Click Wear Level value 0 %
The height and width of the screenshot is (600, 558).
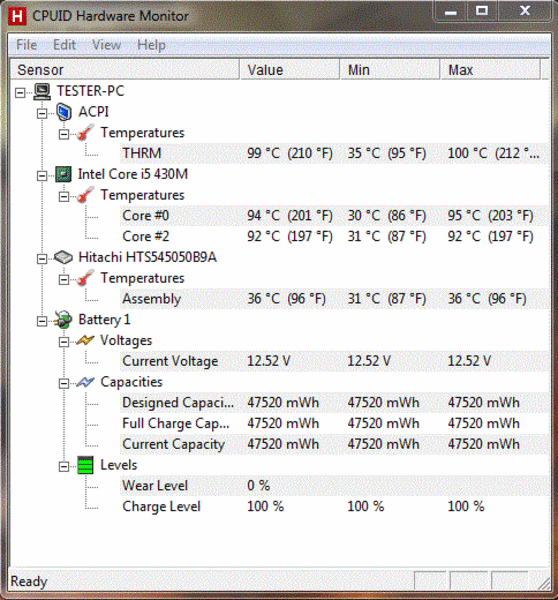pos(258,486)
